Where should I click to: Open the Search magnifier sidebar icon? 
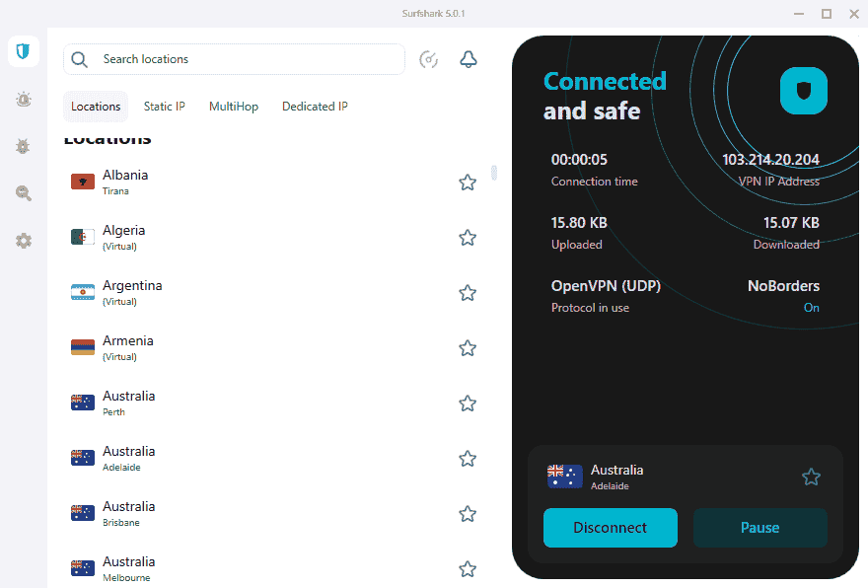(x=24, y=193)
